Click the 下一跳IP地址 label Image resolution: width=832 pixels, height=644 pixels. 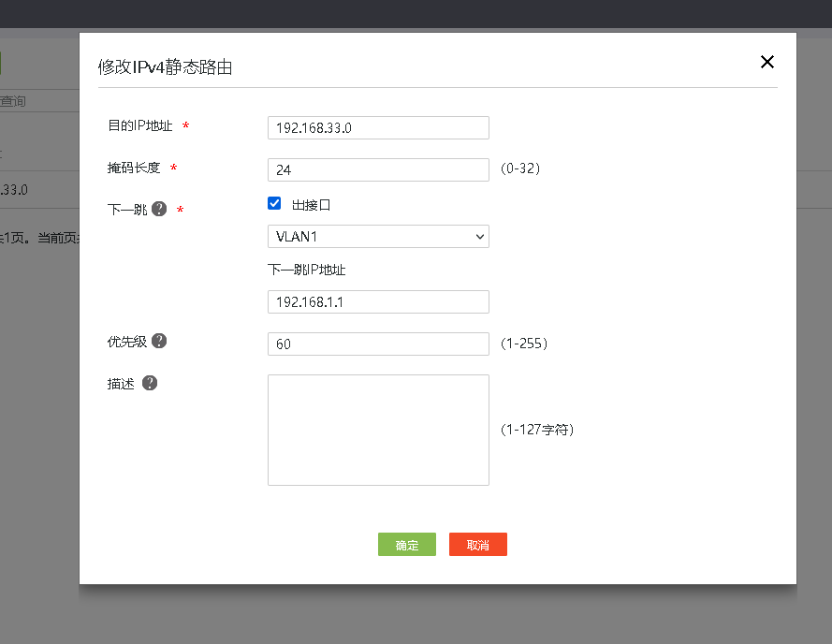click(x=307, y=270)
